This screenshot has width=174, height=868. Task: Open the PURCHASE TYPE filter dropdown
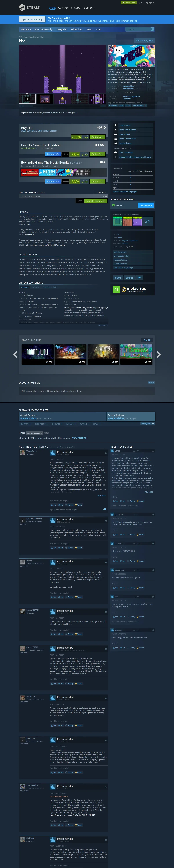tap(42, 424)
